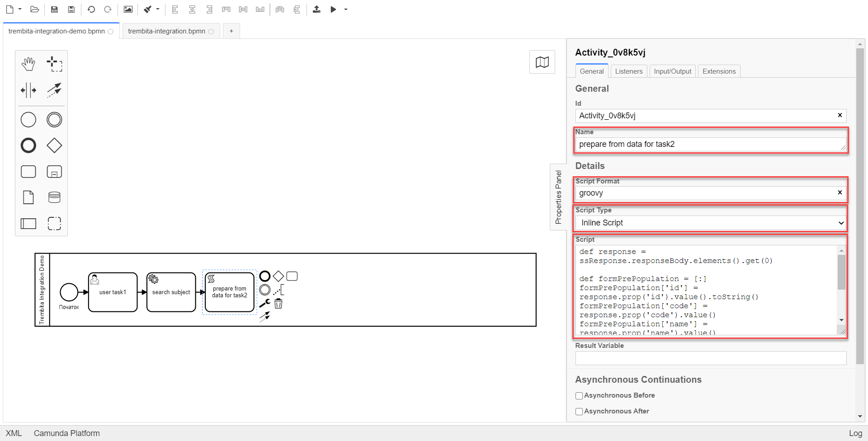Click the Result Variable input field

coord(711,358)
